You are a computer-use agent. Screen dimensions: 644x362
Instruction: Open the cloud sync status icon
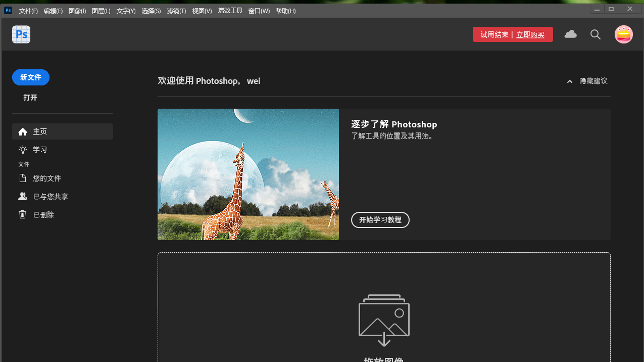(x=571, y=34)
